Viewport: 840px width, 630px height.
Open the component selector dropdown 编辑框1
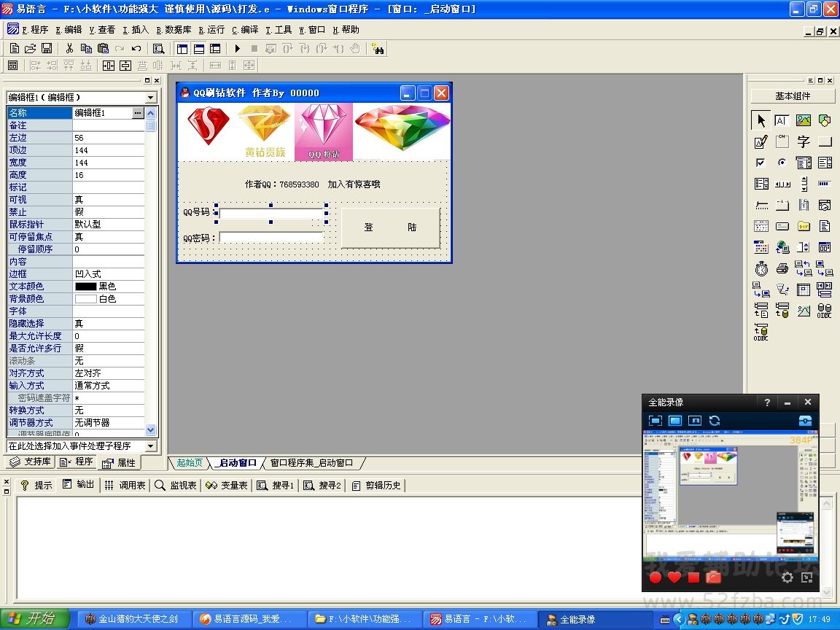150,98
